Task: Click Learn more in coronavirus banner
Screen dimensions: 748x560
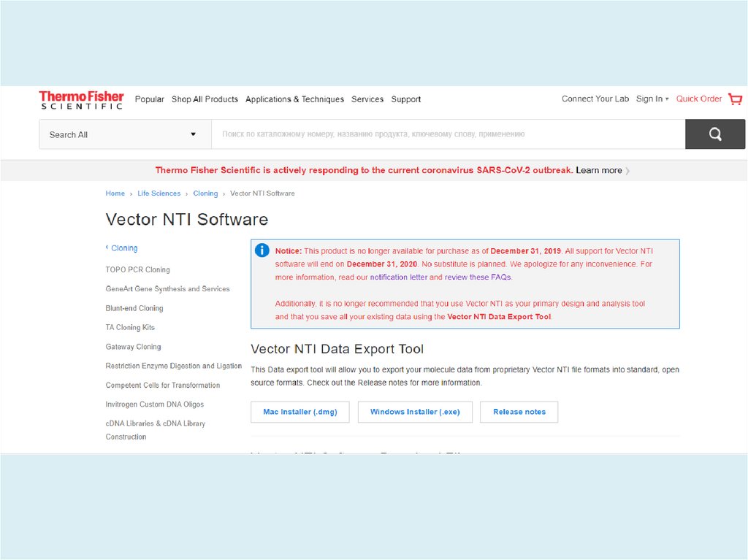Action: (599, 170)
